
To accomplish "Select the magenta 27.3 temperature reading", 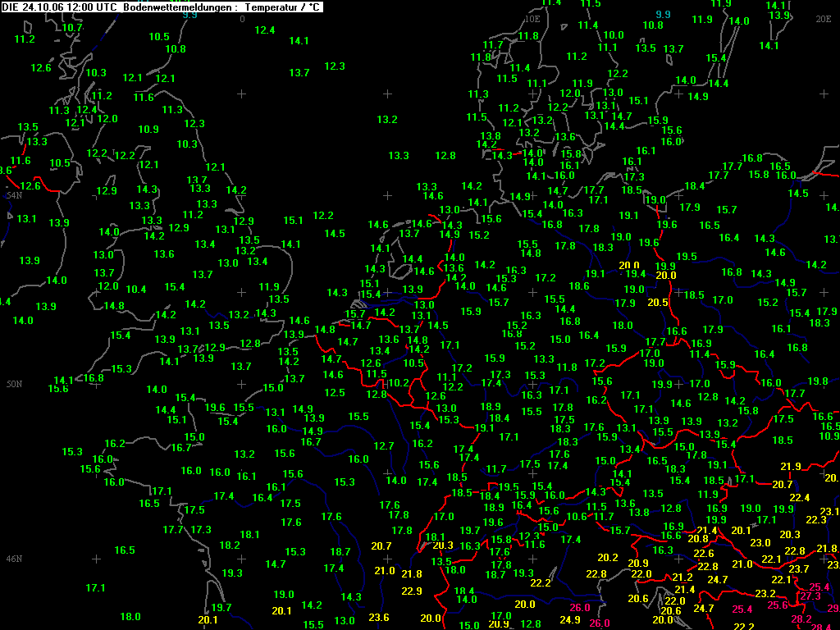I will coord(810,596).
